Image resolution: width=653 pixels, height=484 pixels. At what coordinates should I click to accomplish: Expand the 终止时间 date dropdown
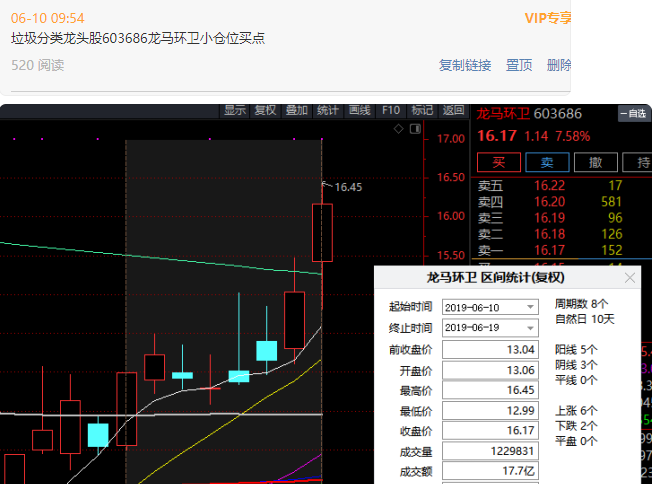pos(530,328)
